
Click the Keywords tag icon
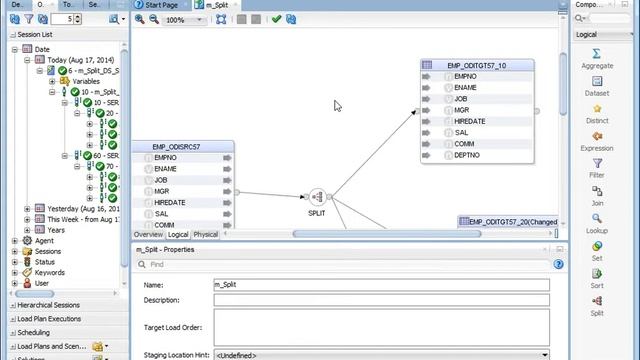(x=27, y=272)
